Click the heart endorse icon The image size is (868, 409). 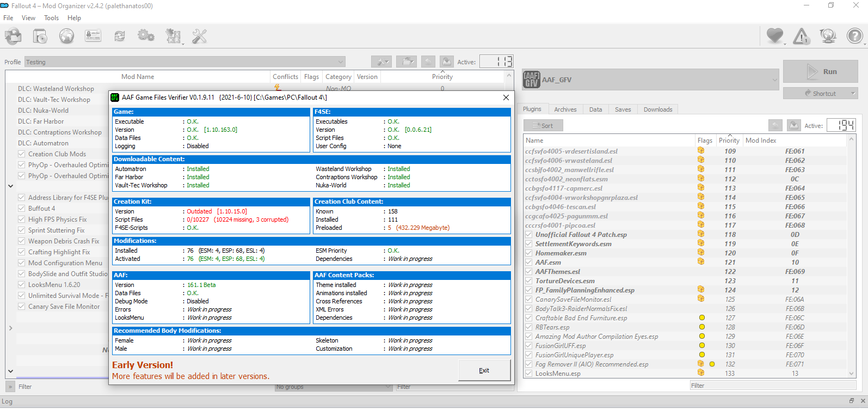click(x=774, y=36)
